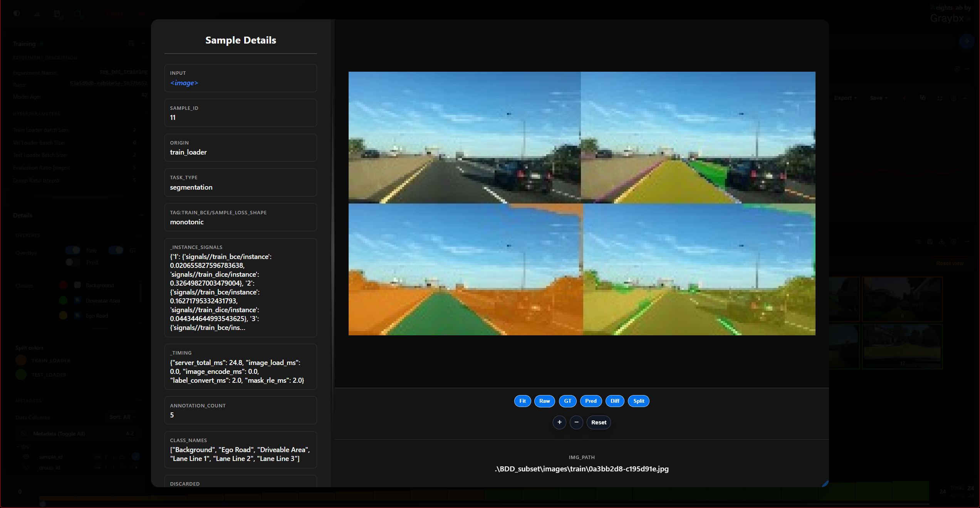Open the bar chart icon in top toolbar
The image size is (980, 508).
click(x=37, y=13)
